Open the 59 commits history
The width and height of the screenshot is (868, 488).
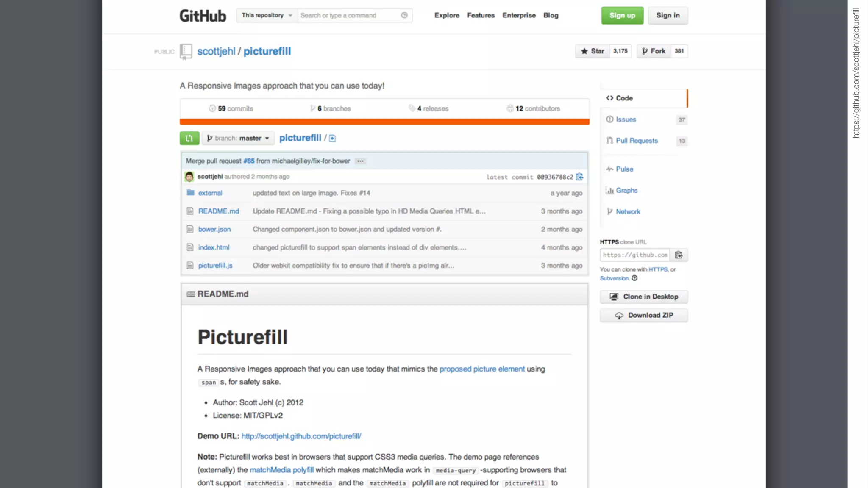click(x=231, y=108)
